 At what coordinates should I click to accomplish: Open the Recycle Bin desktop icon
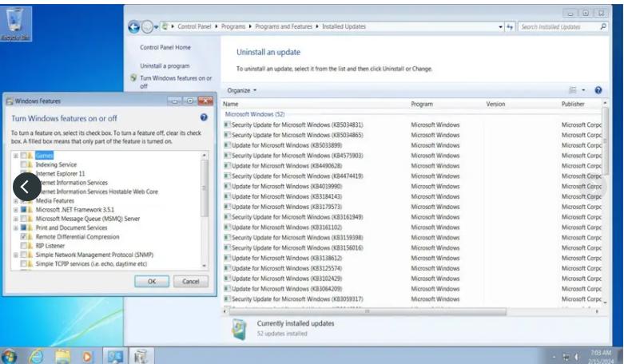(15, 22)
